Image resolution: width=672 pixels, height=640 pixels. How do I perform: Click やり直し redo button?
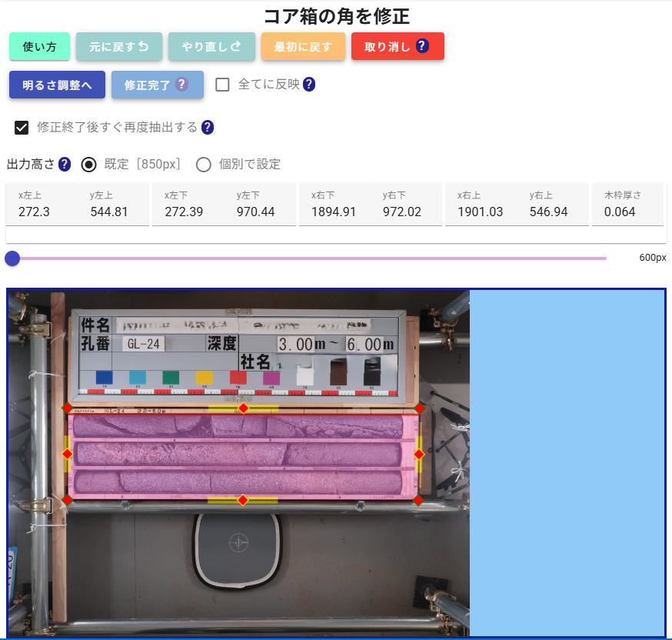[x=211, y=46]
